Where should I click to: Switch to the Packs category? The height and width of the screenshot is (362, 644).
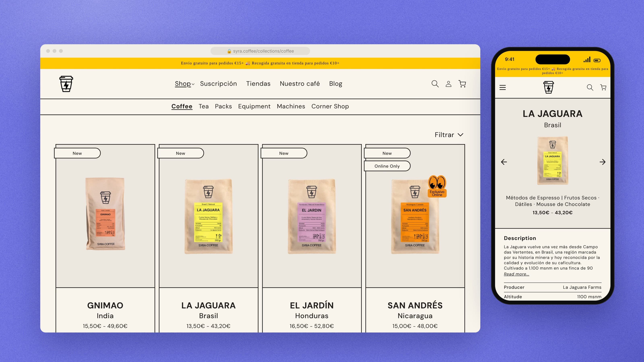[223, 106]
